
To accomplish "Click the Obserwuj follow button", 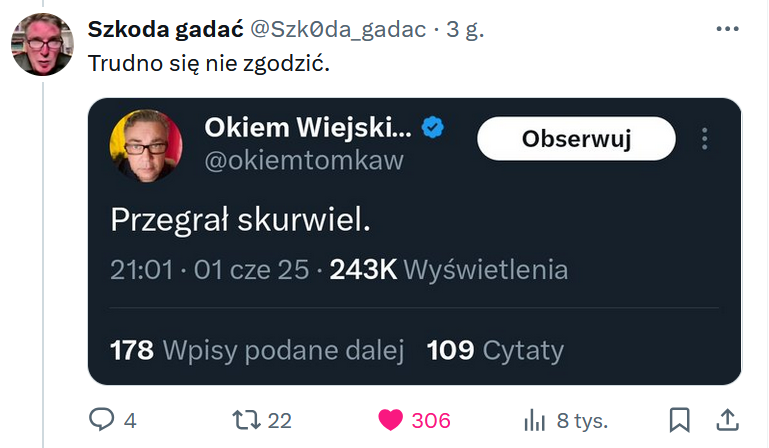I will (x=576, y=139).
